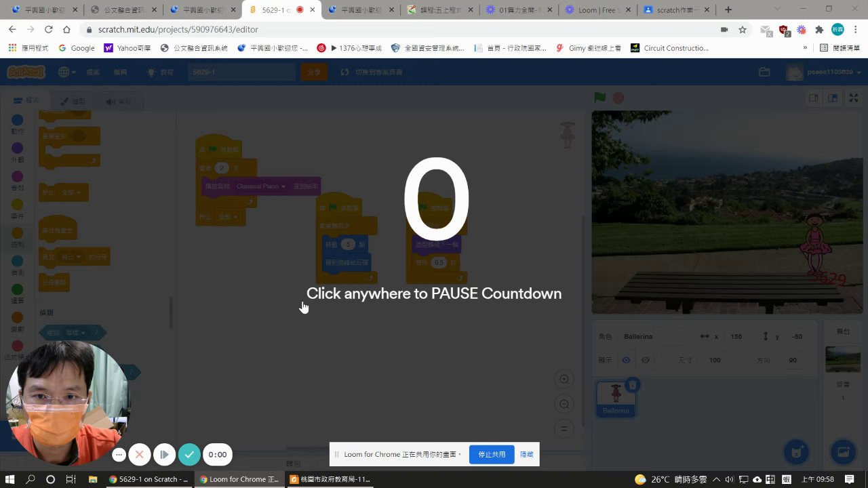Open 全部 dropdown on palette 停止 block
The width and height of the screenshot is (868, 488).
pos(72,192)
